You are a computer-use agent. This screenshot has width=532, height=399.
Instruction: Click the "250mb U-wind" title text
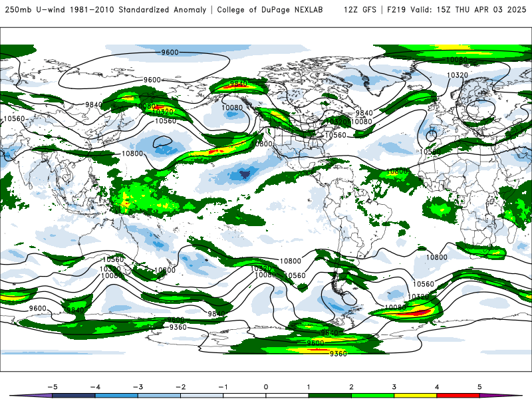tap(35, 9)
